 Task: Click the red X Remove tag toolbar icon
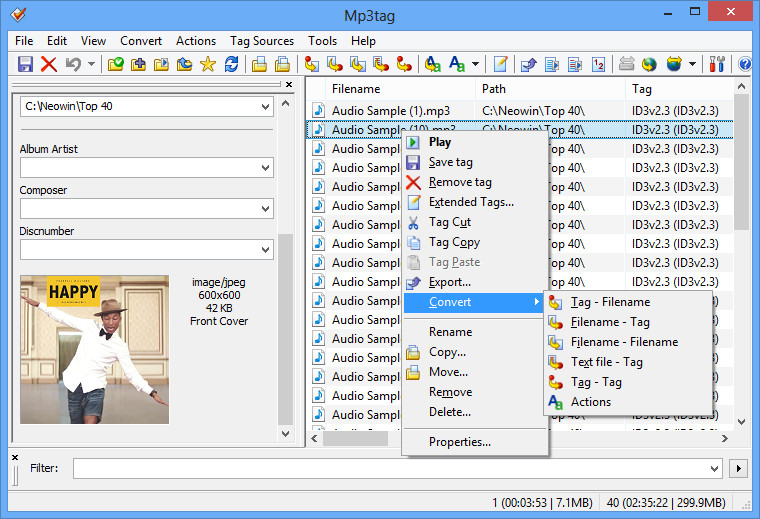click(48, 64)
